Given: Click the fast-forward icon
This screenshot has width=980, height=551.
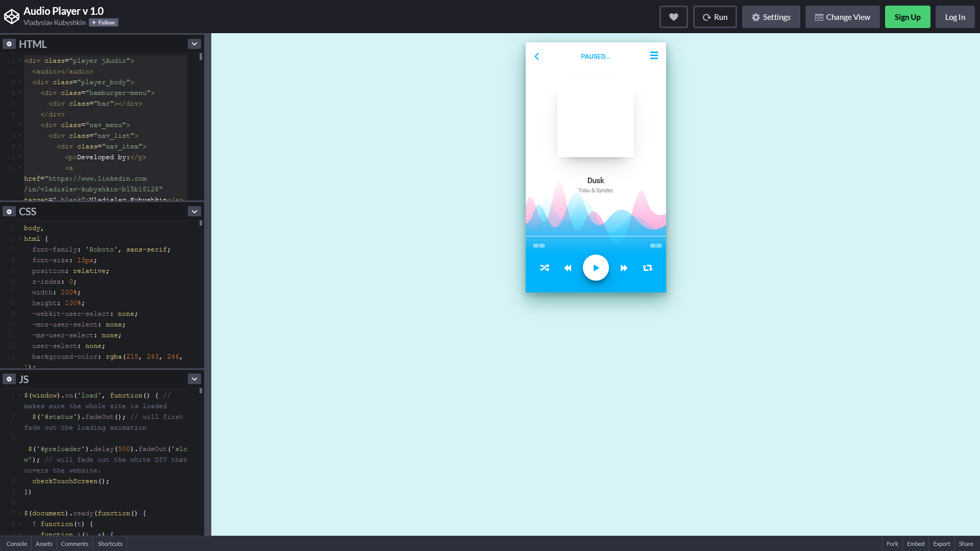Looking at the screenshot, I should [x=624, y=268].
